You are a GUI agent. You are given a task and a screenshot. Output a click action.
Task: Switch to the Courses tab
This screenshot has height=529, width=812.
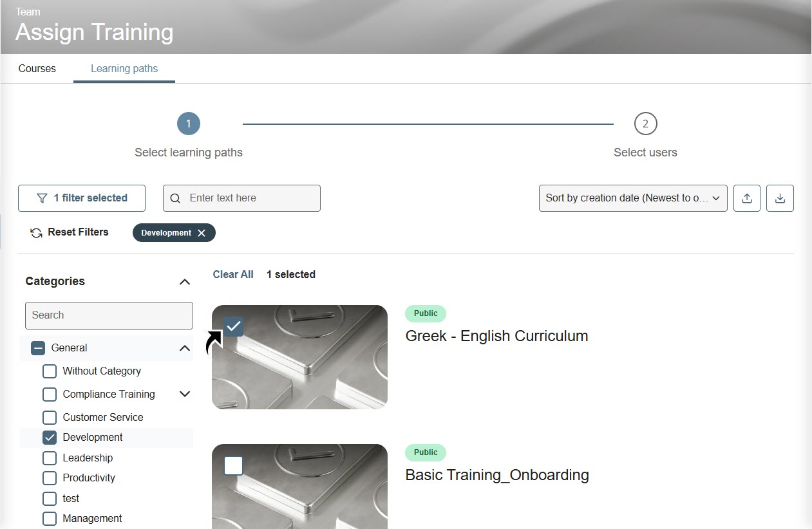coord(37,68)
